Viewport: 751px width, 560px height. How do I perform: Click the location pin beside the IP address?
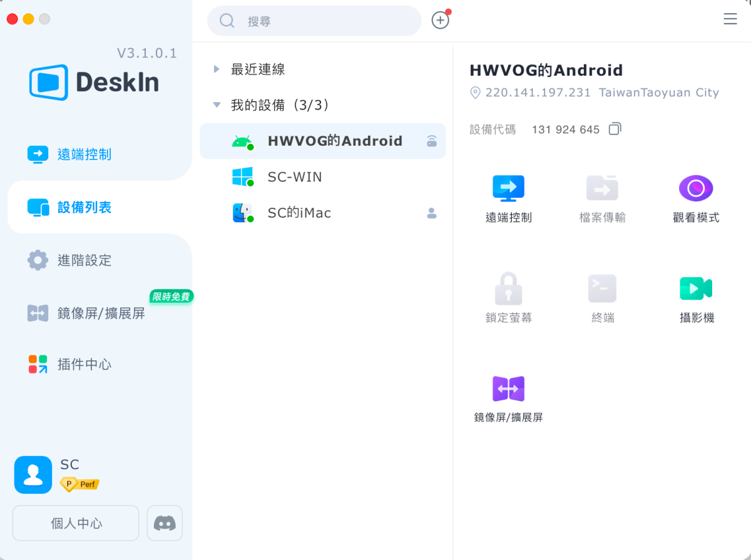point(475,93)
